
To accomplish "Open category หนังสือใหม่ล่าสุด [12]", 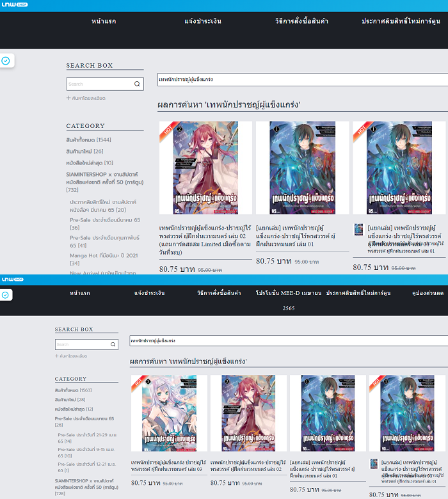I will (x=74, y=409).
